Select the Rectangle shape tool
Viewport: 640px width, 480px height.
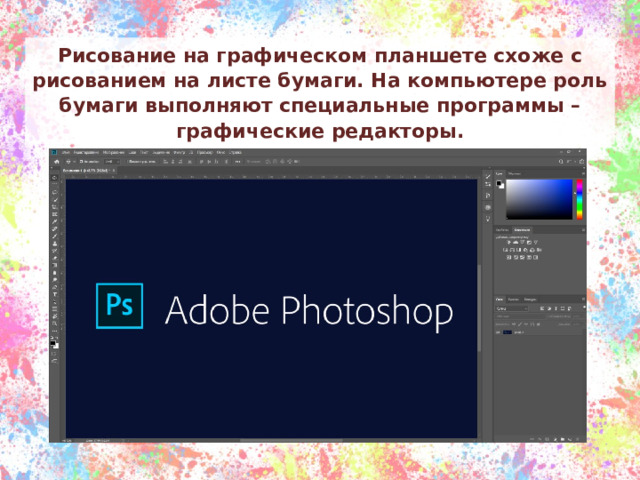54,309
